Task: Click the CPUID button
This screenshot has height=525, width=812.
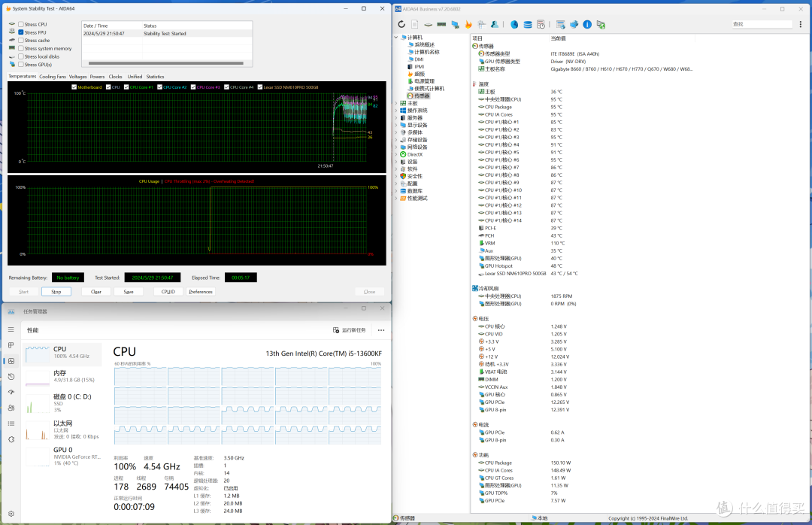Action: (x=168, y=292)
